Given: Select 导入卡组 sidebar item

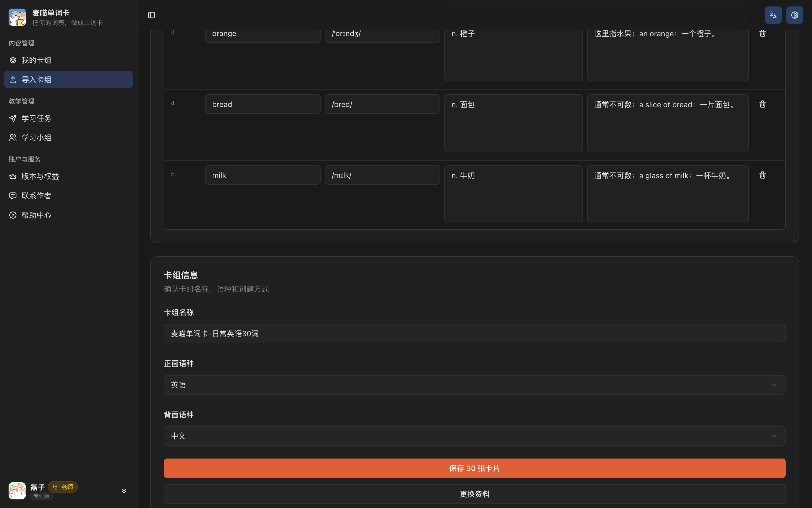Looking at the screenshot, I should click(x=68, y=80).
